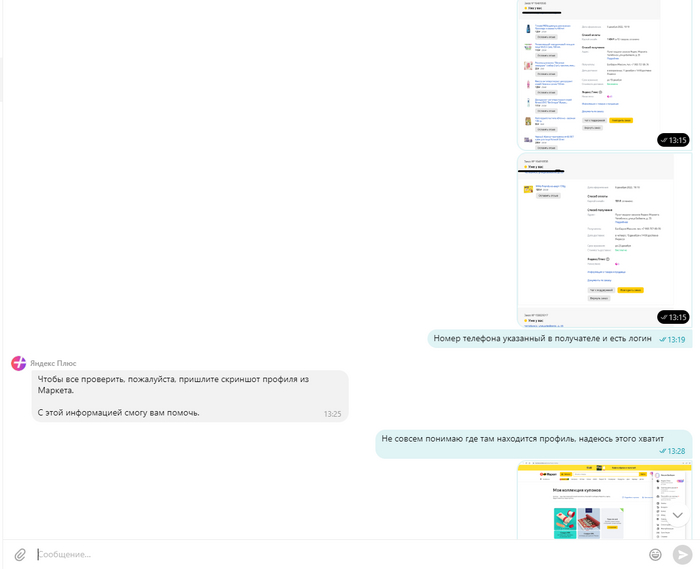Open the Маркет coupons collection screenshot
The width and height of the screenshot is (700, 569).
(x=604, y=500)
